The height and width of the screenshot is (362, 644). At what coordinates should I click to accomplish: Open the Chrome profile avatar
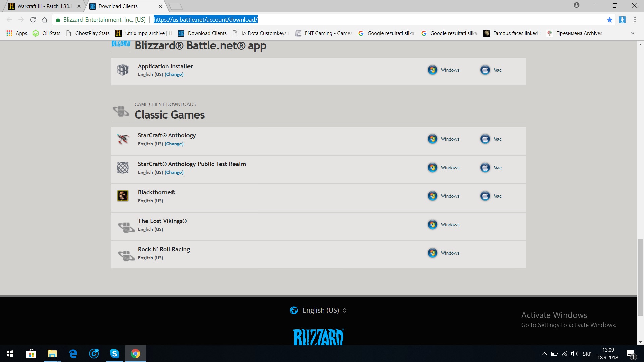click(x=577, y=5)
